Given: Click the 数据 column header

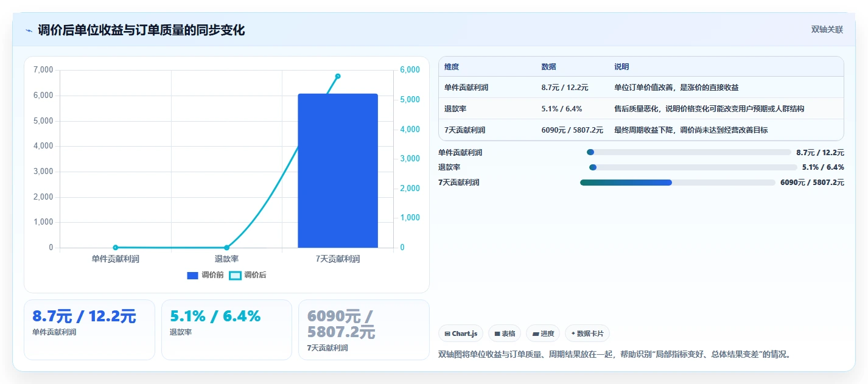Looking at the screenshot, I should coord(548,67).
